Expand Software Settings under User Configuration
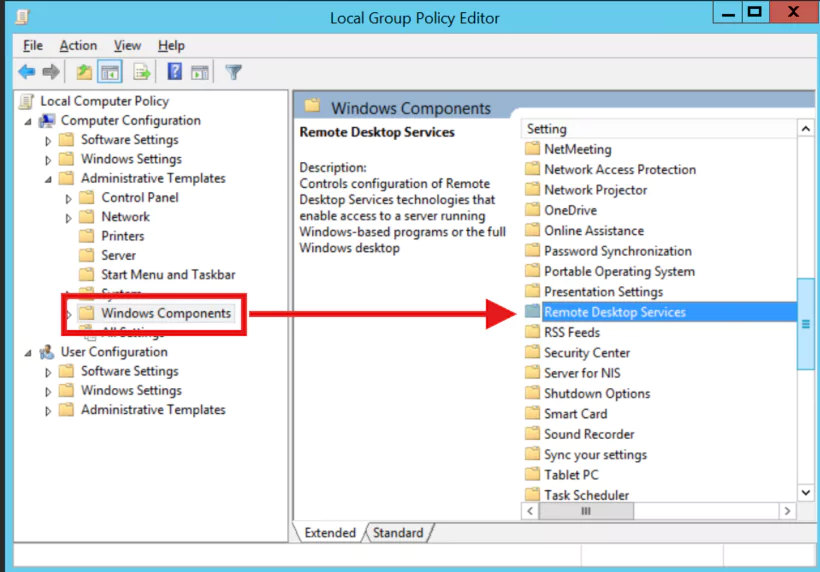The height and width of the screenshot is (572, 820). click(48, 372)
